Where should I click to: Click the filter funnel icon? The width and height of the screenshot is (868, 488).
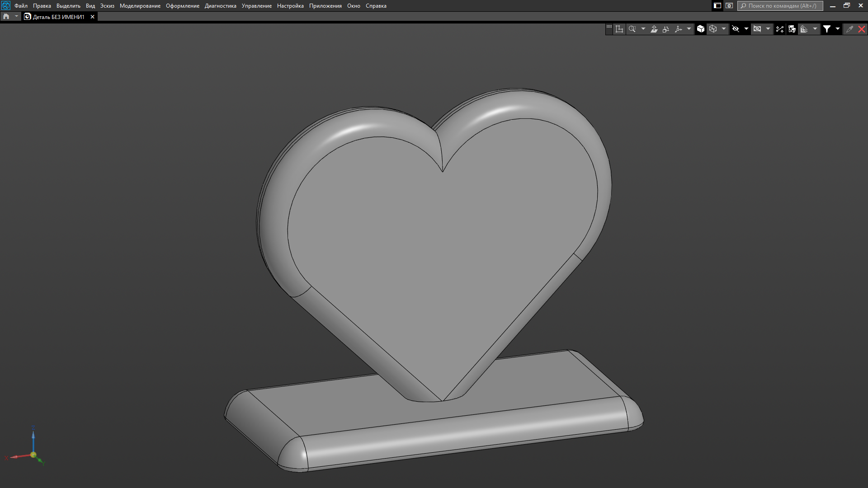point(827,29)
